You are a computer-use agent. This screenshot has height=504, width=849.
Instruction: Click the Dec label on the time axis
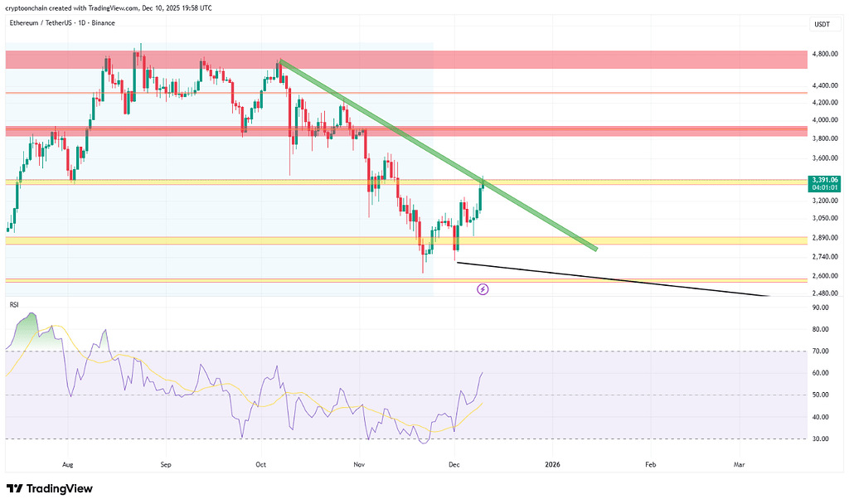(454, 466)
